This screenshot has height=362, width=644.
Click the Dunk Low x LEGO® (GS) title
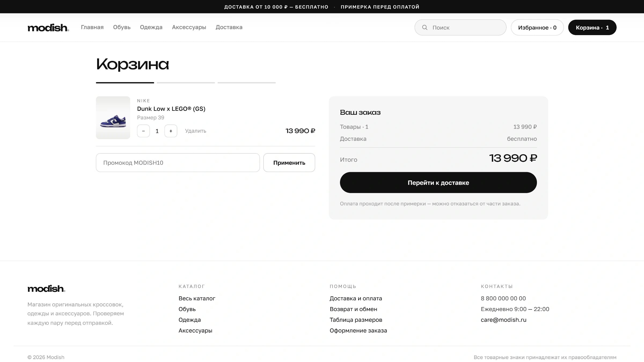(x=171, y=109)
